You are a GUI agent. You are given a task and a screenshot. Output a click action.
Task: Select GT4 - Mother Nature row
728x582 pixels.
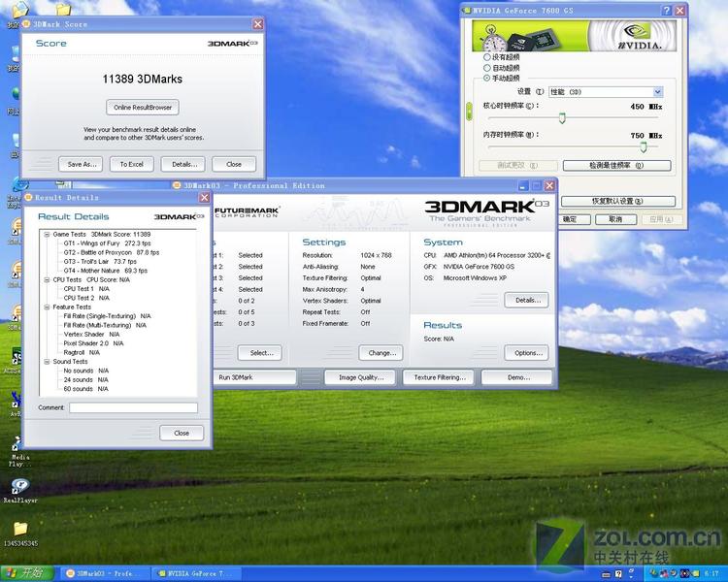[106, 271]
